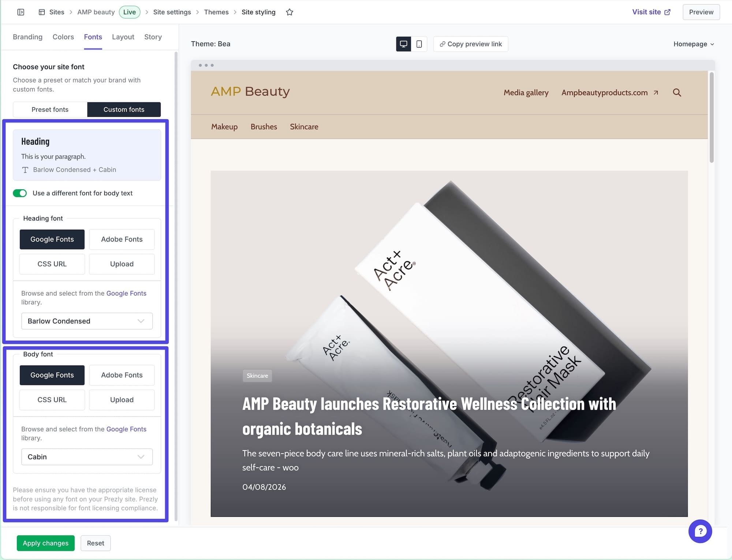Toggle the sidebar panel icon
732x560 pixels.
(21, 12)
